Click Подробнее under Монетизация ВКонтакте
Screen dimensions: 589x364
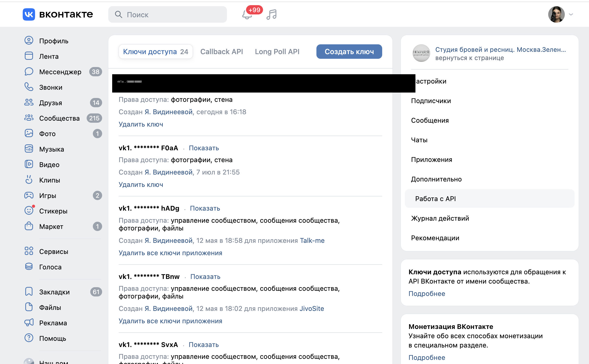(x=427, y=358)
